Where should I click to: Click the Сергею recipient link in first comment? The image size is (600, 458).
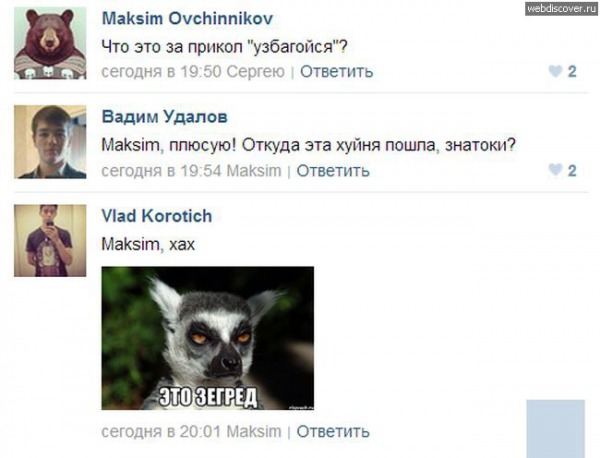click(256, 72)
